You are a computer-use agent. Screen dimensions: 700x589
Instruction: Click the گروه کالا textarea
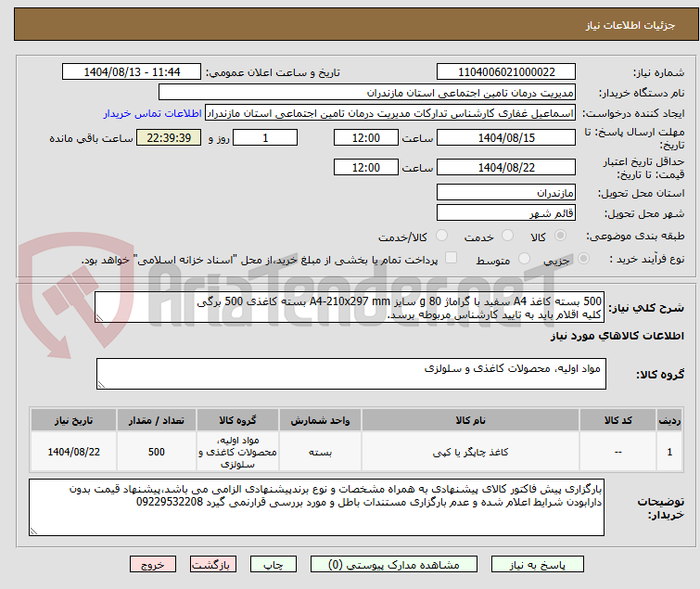tap(350, 374)
